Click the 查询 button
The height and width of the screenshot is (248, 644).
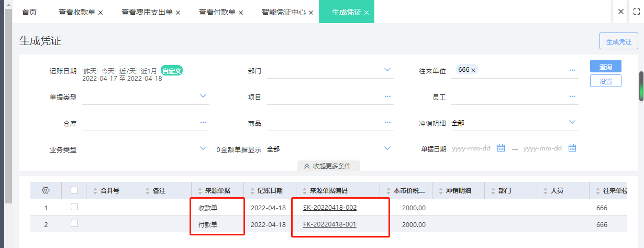605,67
